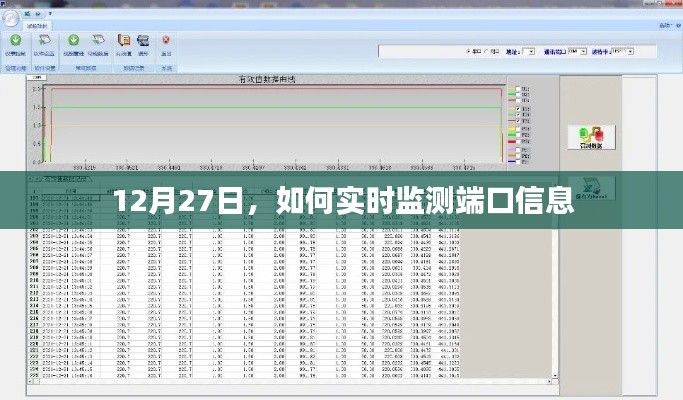Click the table's vertical scrollbar down arrow
Image resolution: width=683 pixels, height=400 pixels.
[x=555, y=376]
